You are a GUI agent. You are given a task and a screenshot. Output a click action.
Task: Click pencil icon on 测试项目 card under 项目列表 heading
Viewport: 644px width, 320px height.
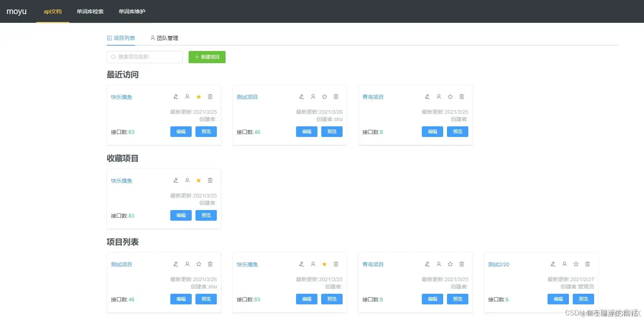tap(176, 264)
